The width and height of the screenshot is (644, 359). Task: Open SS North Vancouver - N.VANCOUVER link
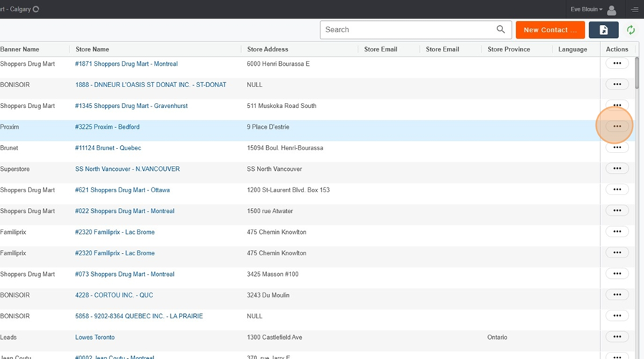click(x=127, y=169)
